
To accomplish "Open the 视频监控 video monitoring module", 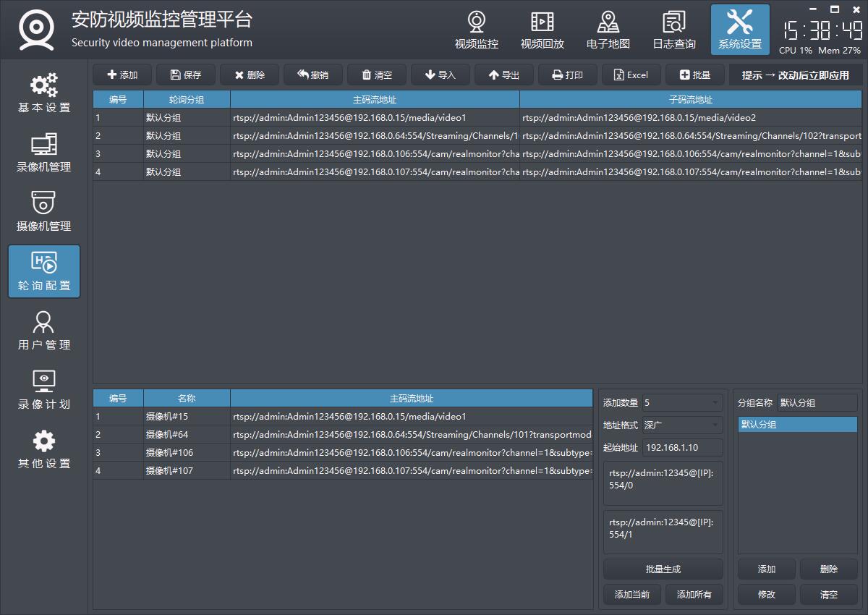I will coord(476,30).
